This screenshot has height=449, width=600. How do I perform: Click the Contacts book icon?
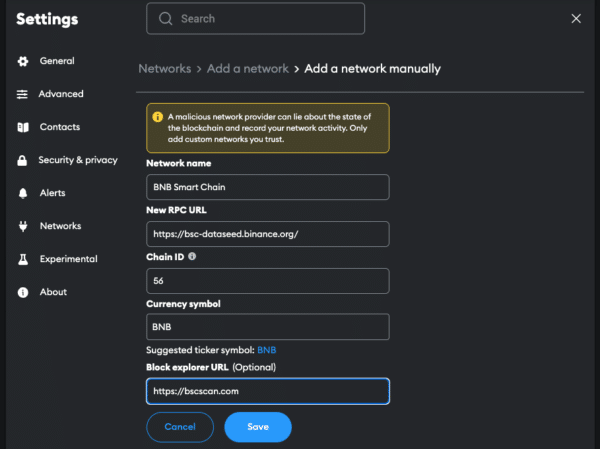tap(23, 127)
